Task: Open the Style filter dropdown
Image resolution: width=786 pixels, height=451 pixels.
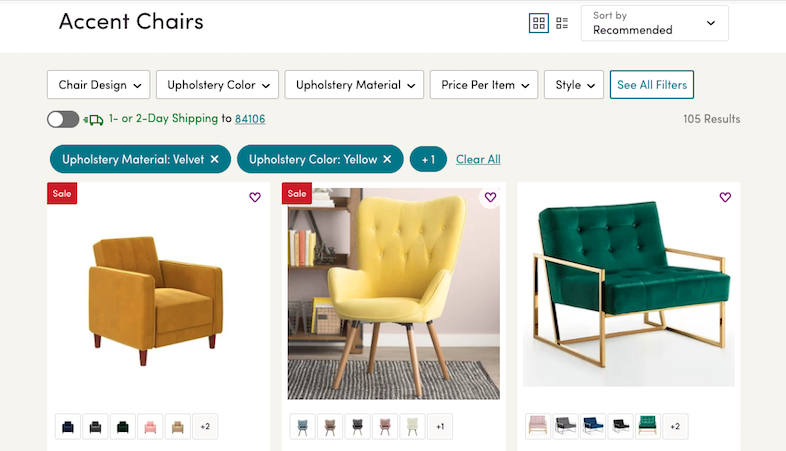Action: click(574, 85)
